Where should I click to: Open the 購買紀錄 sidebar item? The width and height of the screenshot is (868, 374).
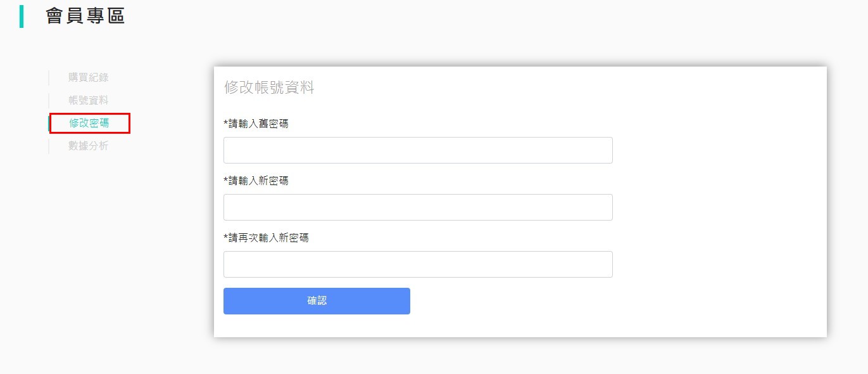point(88,77)
